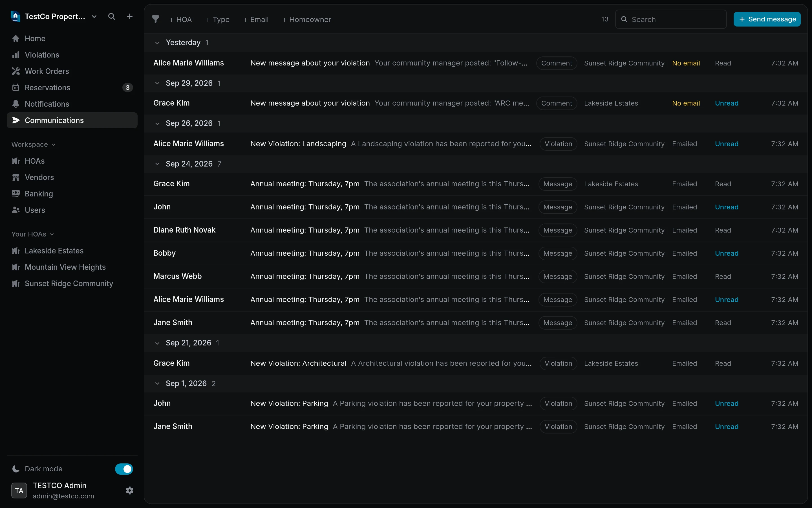Click the total count 13 beside search

pyautogui.click(x=605, y=19)
